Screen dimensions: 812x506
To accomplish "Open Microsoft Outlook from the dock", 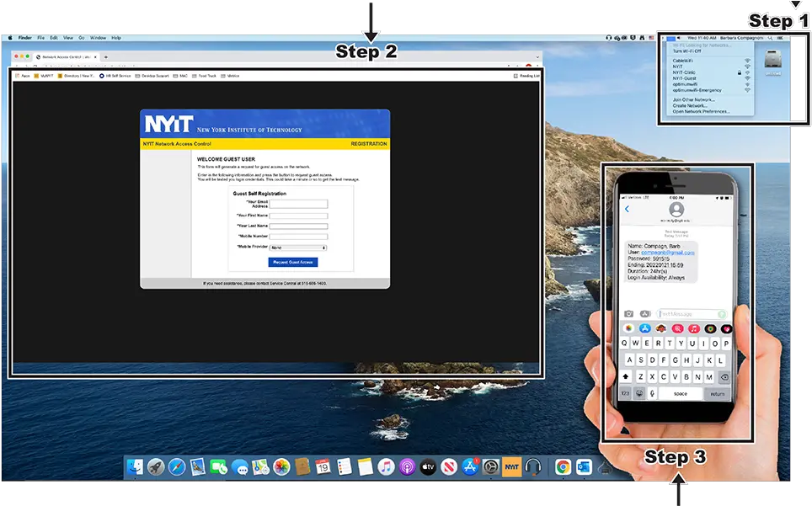I will 584,467.
